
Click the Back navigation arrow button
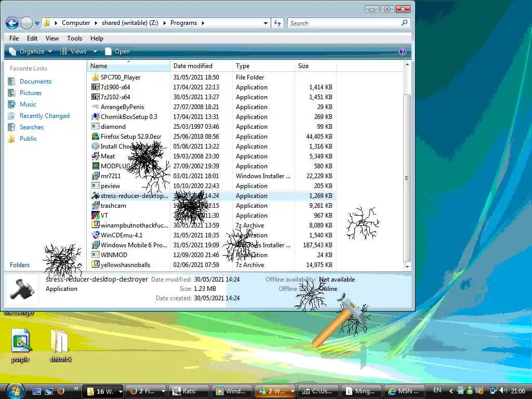click(12, 23)
